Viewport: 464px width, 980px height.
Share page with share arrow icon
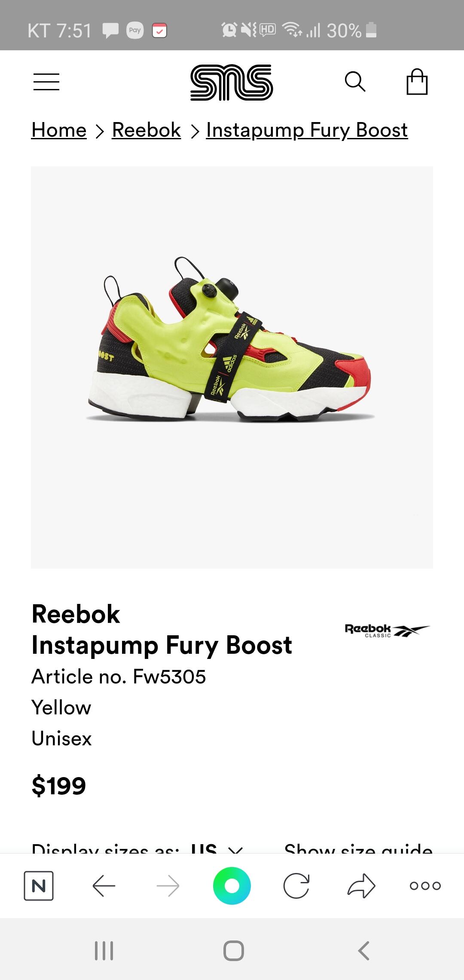point(361,886)
